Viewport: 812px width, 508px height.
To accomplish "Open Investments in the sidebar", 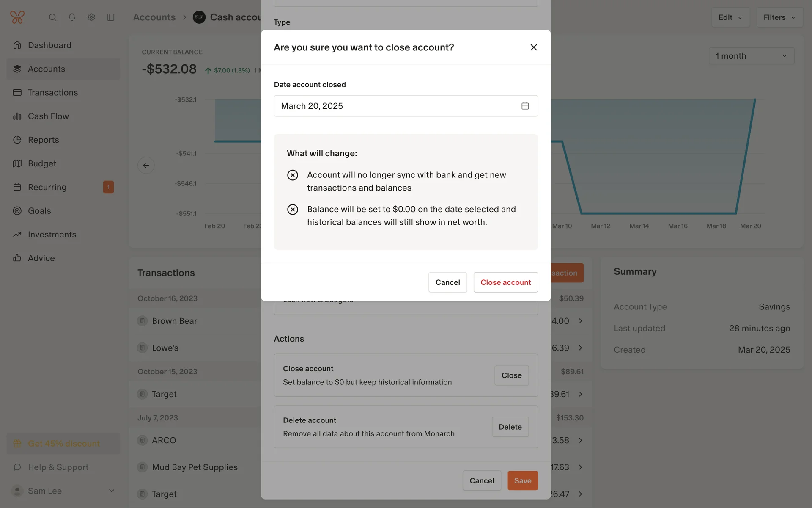I will coord(52,235).
